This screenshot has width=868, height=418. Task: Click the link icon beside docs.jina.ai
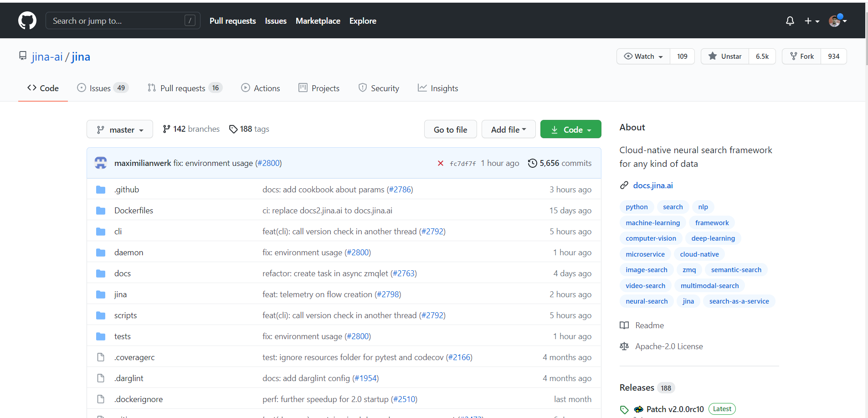tap(624, 185)
